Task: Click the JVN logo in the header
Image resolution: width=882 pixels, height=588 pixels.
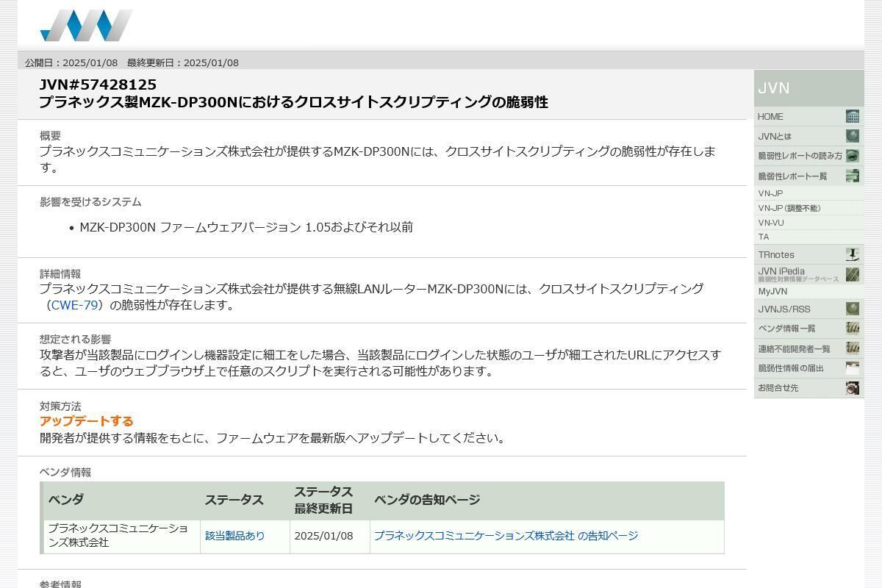Action: (87, 26)
